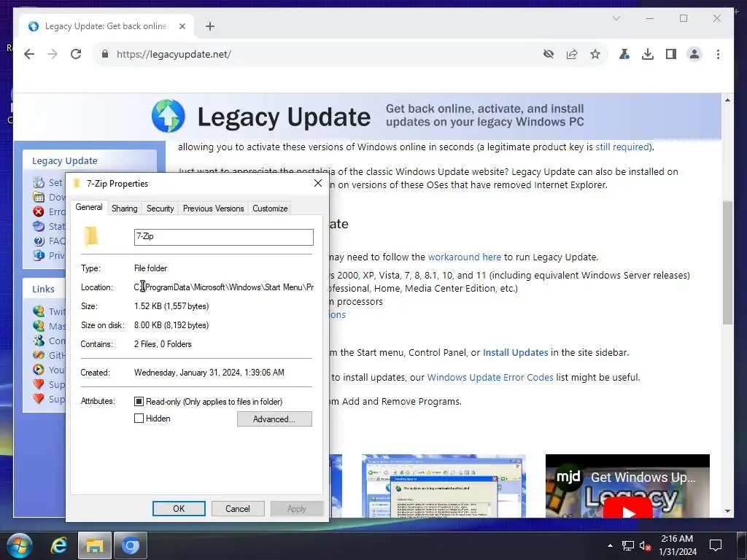Launch Internet Explorer from taskbar
Viewport: 747px width, 560px height.
58,545
